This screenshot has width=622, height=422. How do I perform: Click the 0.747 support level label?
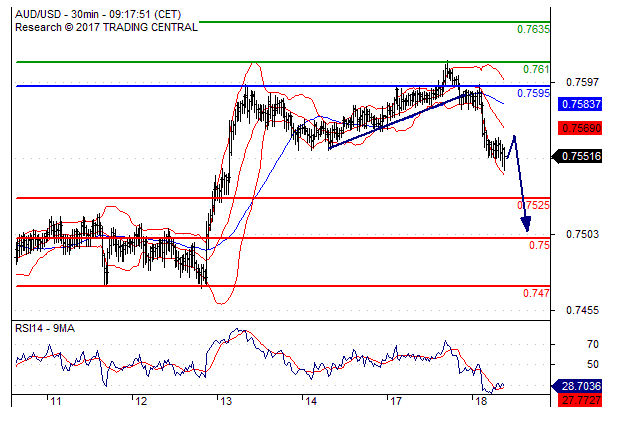[536, 293]
